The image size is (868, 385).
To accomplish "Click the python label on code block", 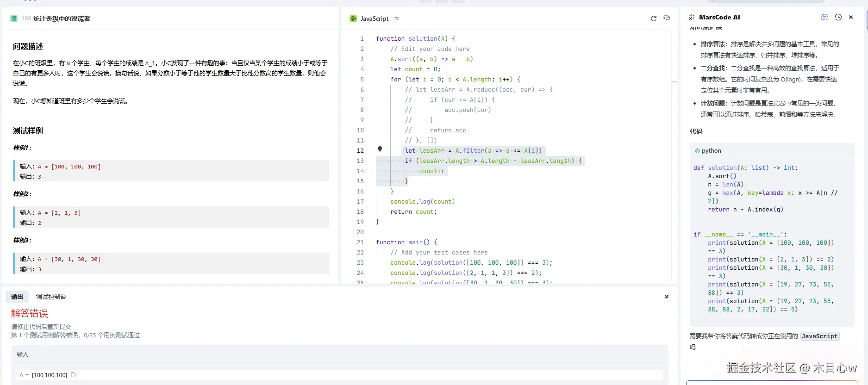I will click(711, 151).
